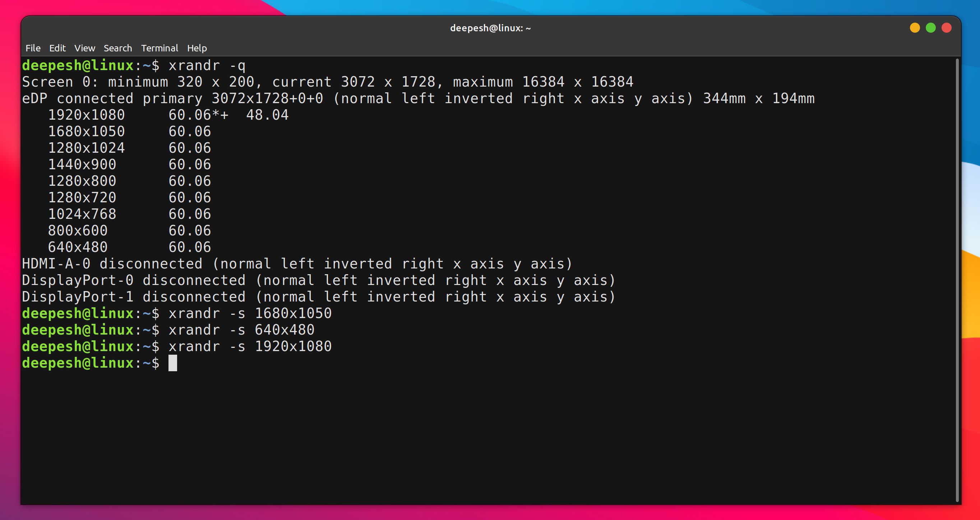This screenshot has width=980, height=520.
Task: Open the Search menu
Action: pyautogui.click(x=117, y=49)
